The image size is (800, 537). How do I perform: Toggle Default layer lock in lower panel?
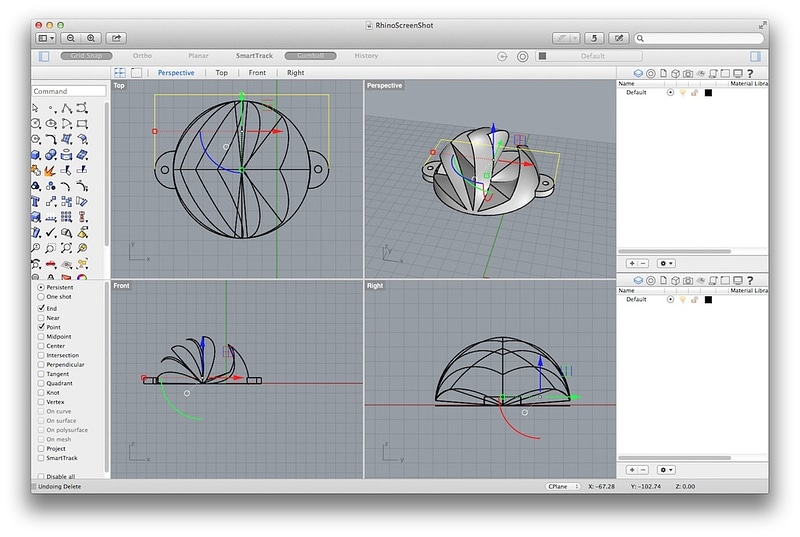[x=694, y=299]
